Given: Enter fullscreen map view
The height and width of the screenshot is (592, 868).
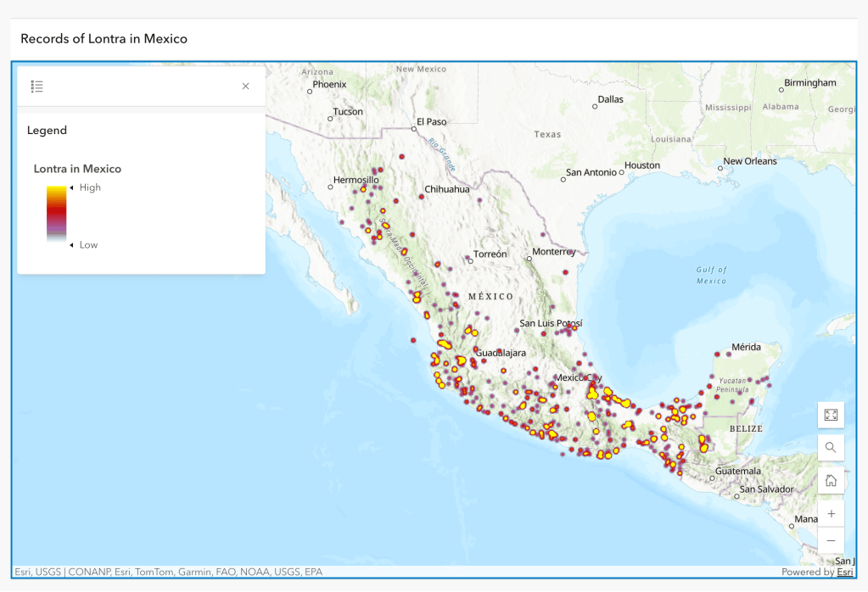Looking at the screenshot, I should click(x=831, y=415).
